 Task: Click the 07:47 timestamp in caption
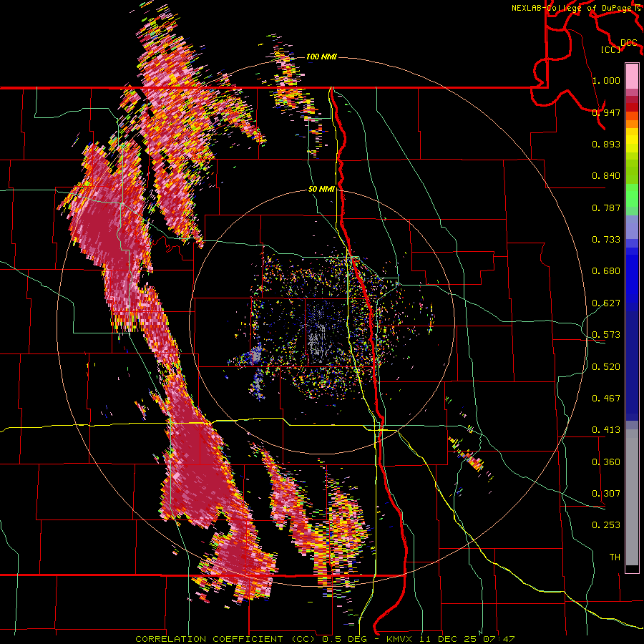click(x=499, y=639)
